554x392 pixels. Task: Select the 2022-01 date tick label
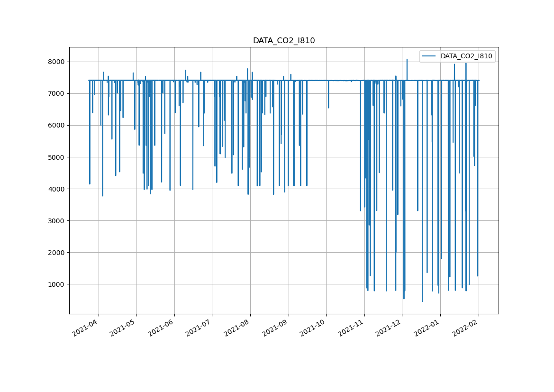tap(428, 328)
